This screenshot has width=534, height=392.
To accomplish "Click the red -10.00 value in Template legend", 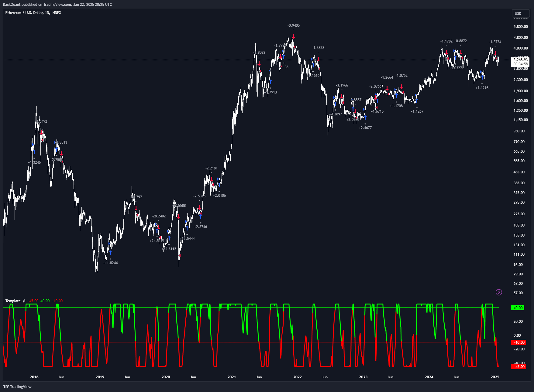I will [x=57, y=301].
